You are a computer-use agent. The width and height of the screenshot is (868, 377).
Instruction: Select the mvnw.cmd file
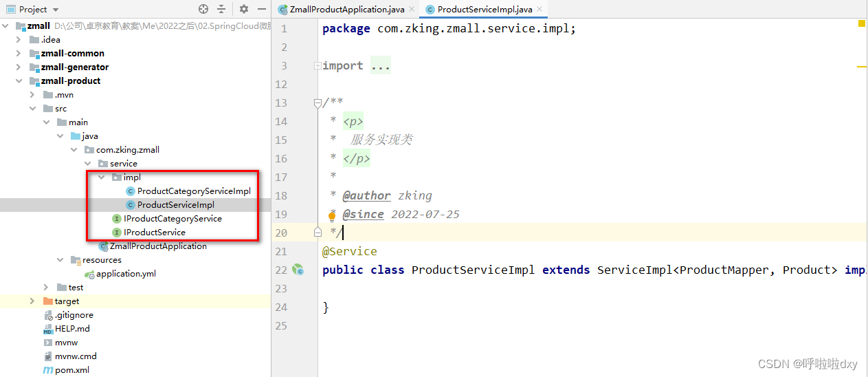pos(76,356)
